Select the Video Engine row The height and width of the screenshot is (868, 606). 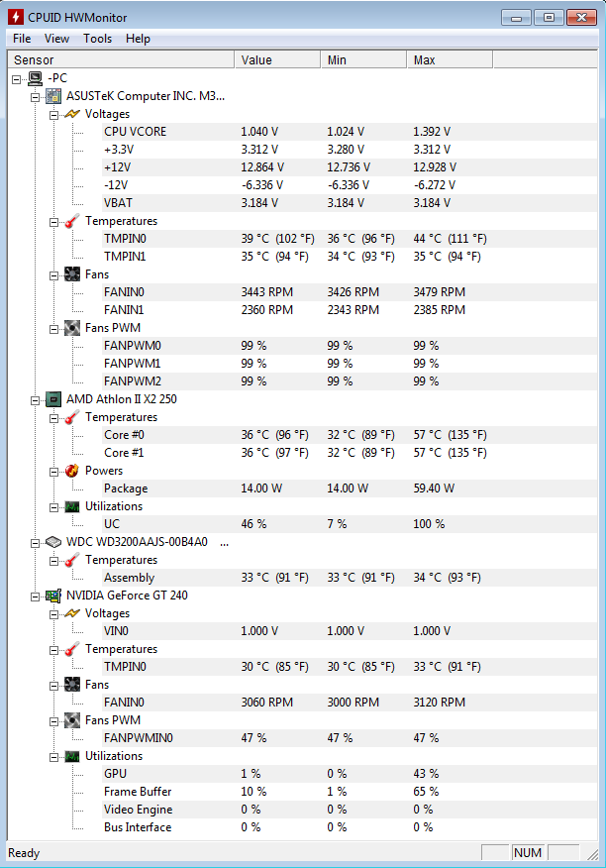pyautogui.click(x=350, y=810)
